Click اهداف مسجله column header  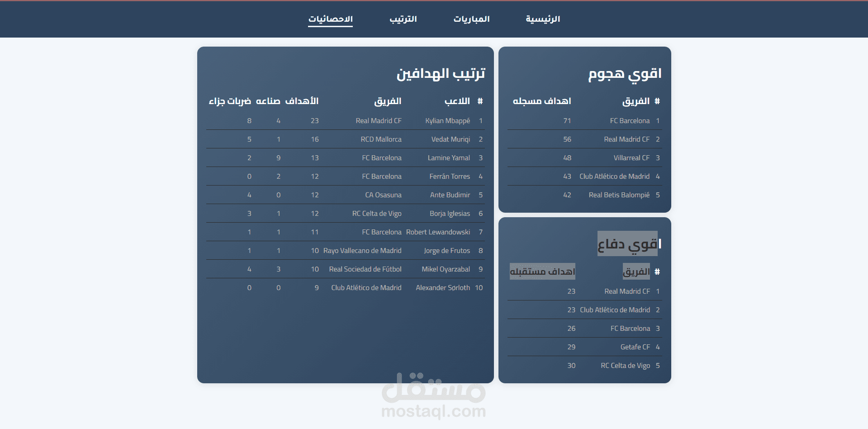pyautogui.click(x=542, y=101)
